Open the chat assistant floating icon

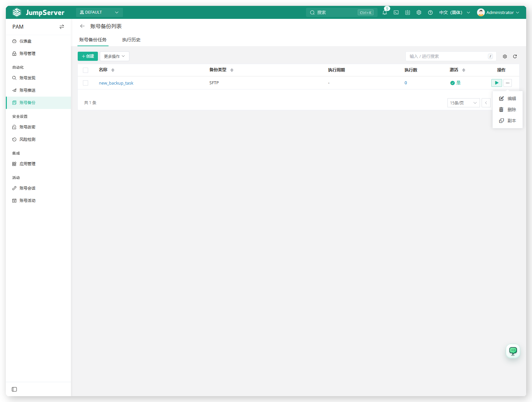click(x=513, y=351)
